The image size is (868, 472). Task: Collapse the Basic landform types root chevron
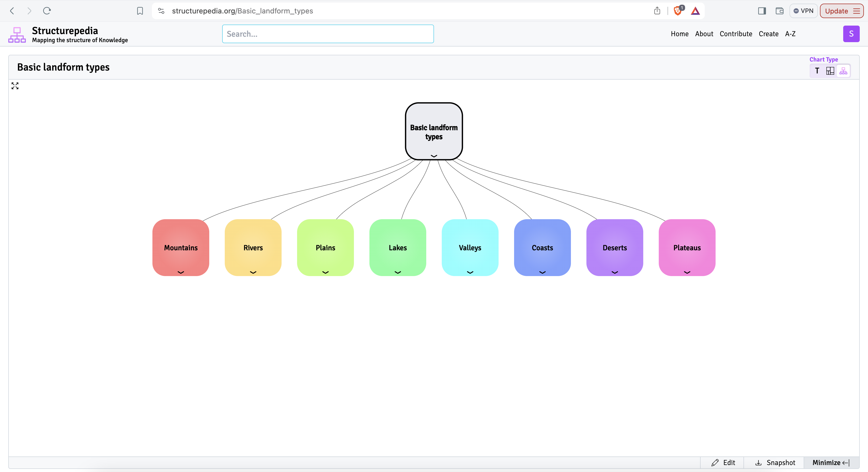(434, 156)
